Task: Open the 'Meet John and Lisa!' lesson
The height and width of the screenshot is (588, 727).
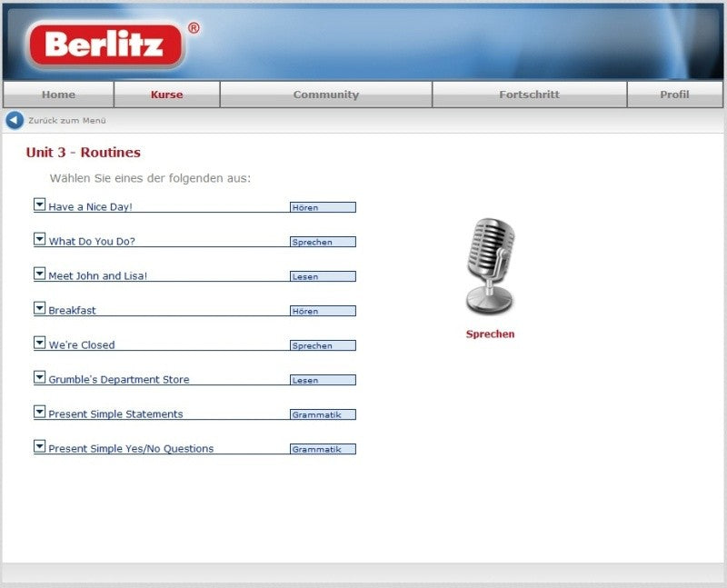Action: (98, 276)
